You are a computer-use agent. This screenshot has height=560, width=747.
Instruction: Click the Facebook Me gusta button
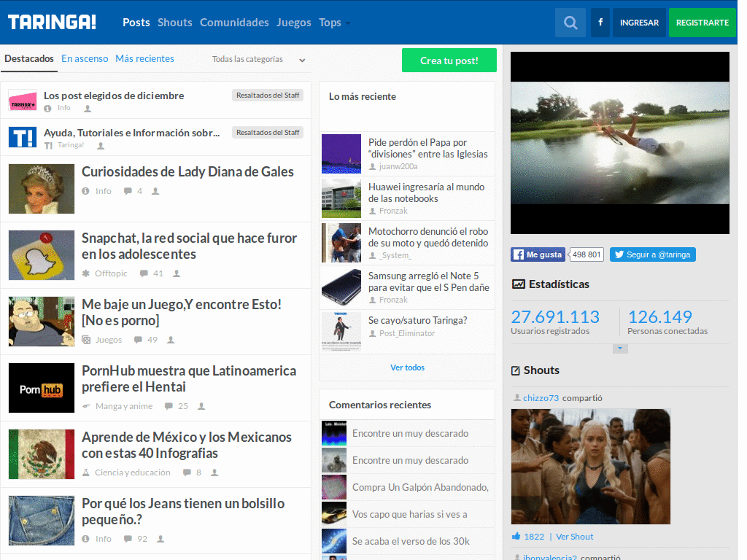(x=538, y=254)
